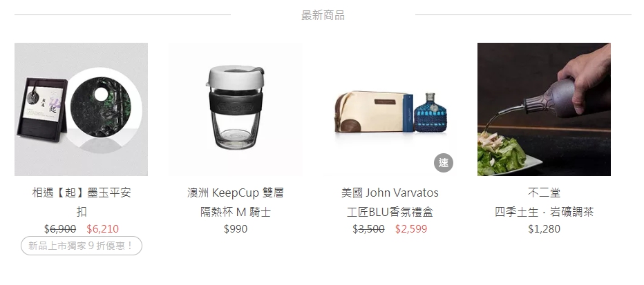Open the 澳洲 KeepCup 雙層 title link
644x285 pixels.
pyautogui.click(x=236, y=193)
